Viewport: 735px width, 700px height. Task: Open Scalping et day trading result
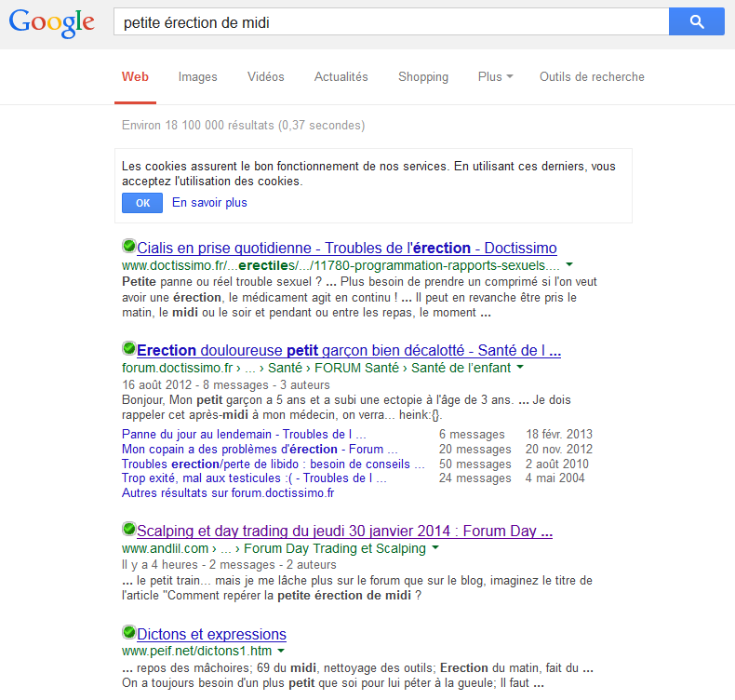[344, 531]
